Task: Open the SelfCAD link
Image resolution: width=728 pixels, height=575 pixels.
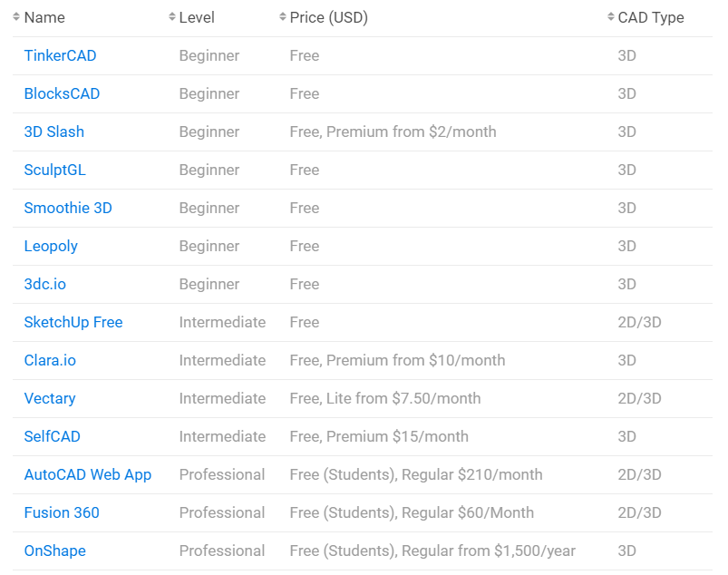Action: [52, 436]
